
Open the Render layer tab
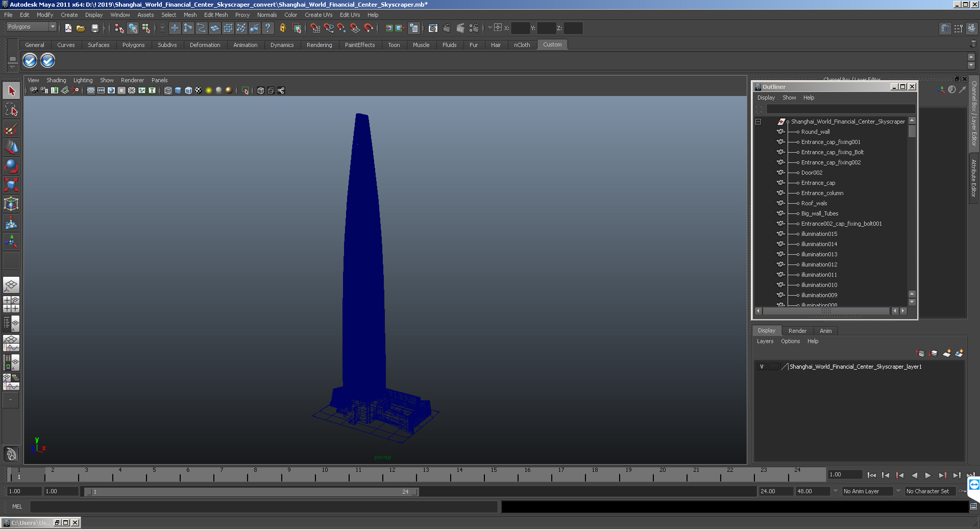click(797, 331)
